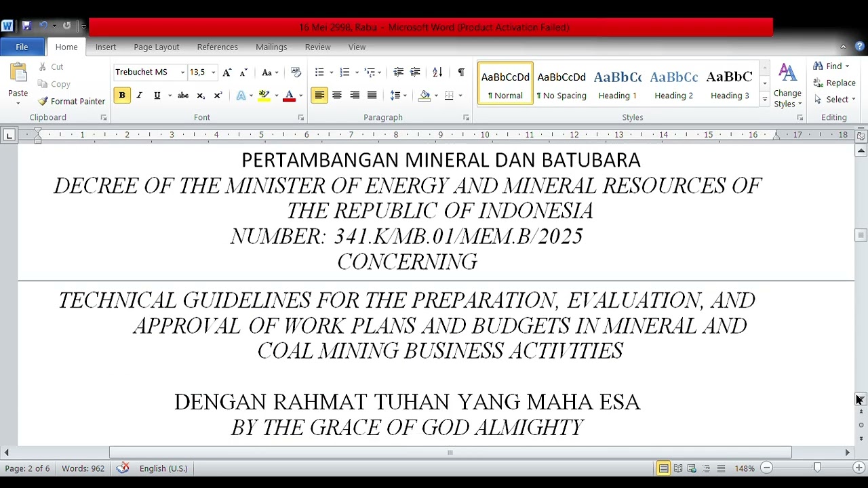Click the Shrink Font icon

coord(243,73)
